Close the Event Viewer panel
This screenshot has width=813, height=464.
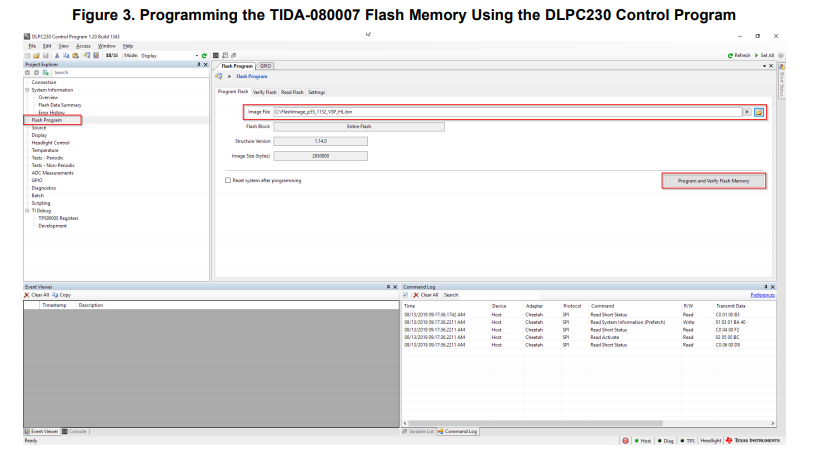click(395, 287)
